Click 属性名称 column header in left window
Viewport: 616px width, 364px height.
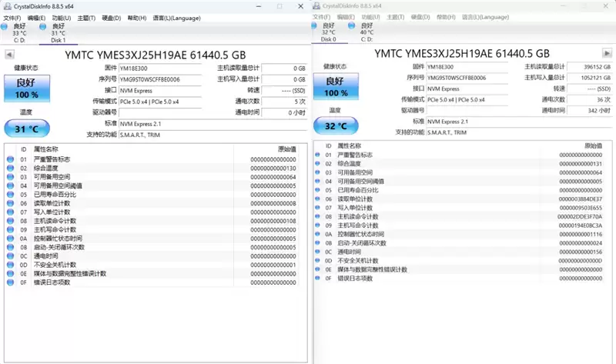[46, 149]
